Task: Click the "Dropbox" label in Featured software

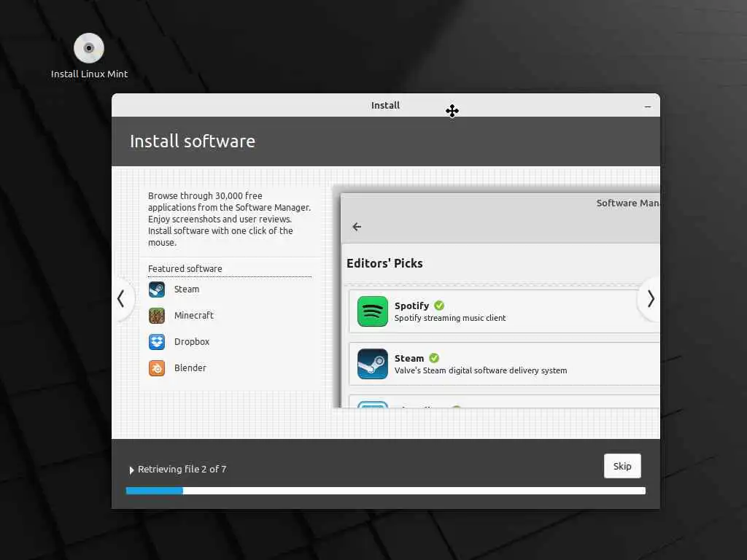Action: click(x=192, y=341)
